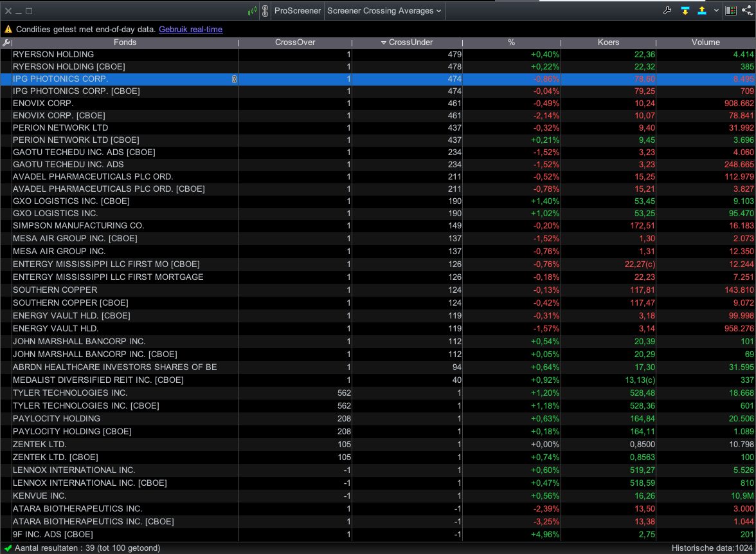Click price 172,51 of Simpson Manufacturing
Image resolution: width=756 pixels, height=554 pixels.
coord(643,226)
